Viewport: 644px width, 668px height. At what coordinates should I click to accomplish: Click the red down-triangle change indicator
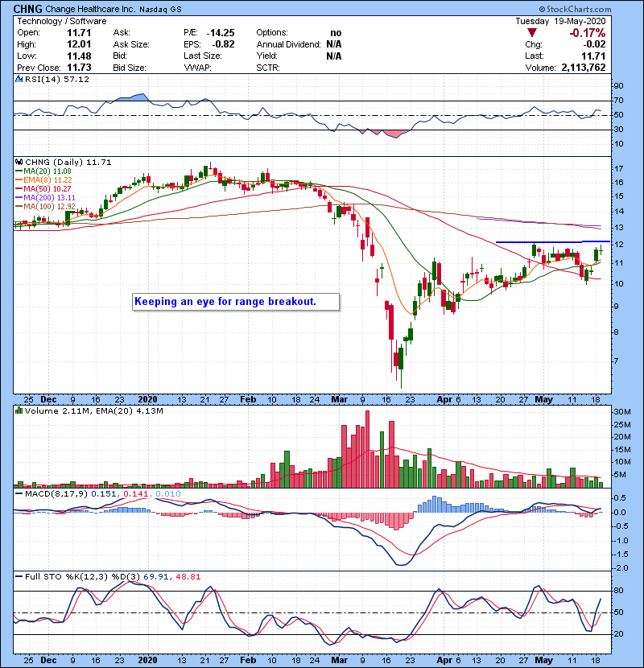click(531, 32)
